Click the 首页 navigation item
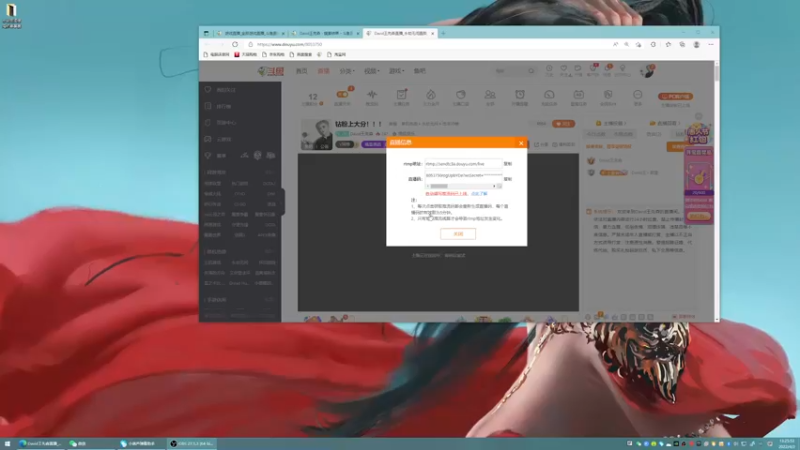This screenshot has width=800, height=450. 302,71
